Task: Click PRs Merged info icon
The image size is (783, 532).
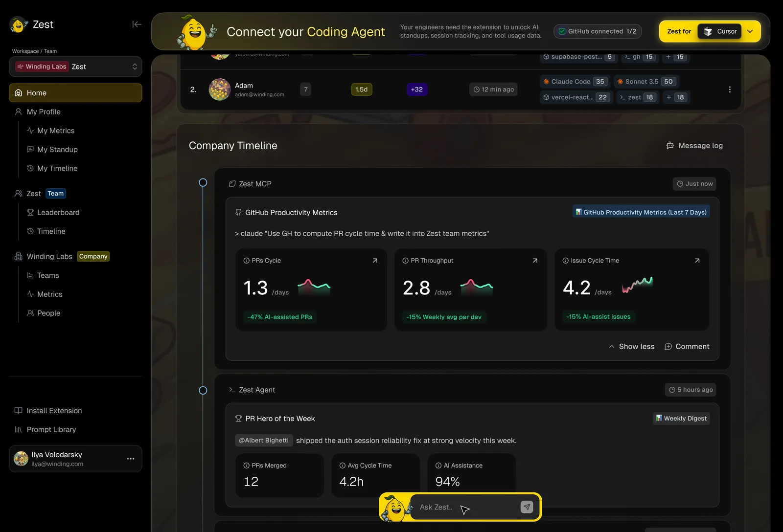Action: [247, 465]
